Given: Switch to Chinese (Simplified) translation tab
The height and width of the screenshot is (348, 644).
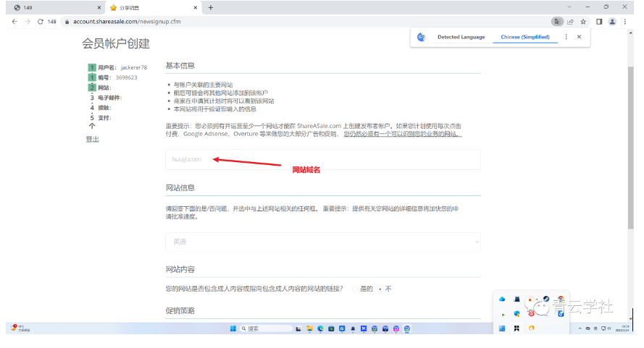Looking at the screenshot, I should click(x=524, y=37).
